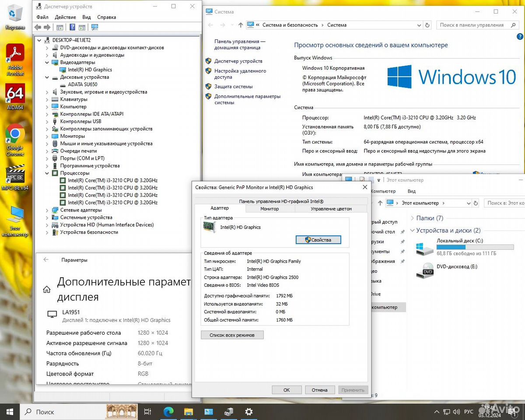
Task: Click the blue Help question-mark toolbar icon
Action: pyautogui.click(x=72, y=27)
